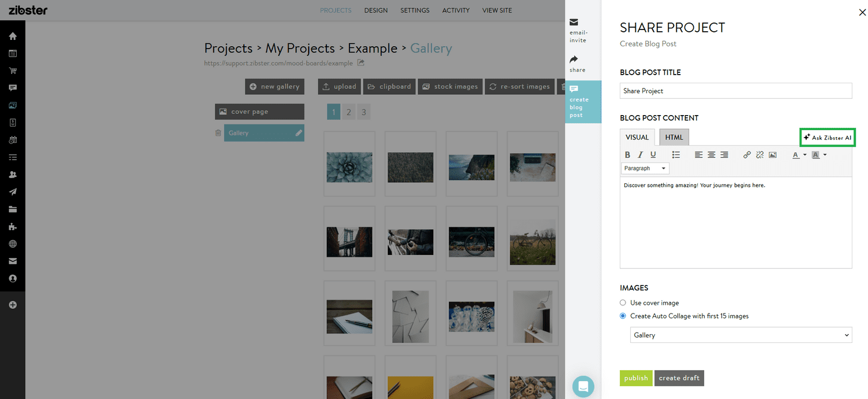Open the image galleries icon in the left sidebar
Viewport: 868px width, 399px height.
13,105
